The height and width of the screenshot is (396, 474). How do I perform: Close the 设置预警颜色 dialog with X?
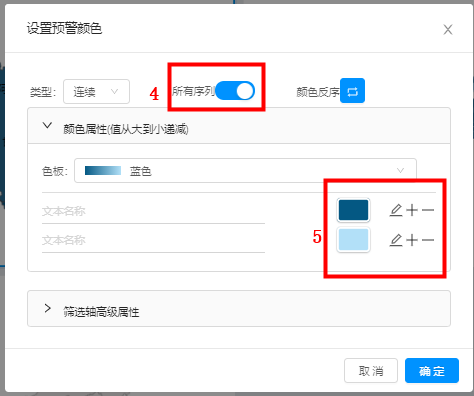point(448,30)
